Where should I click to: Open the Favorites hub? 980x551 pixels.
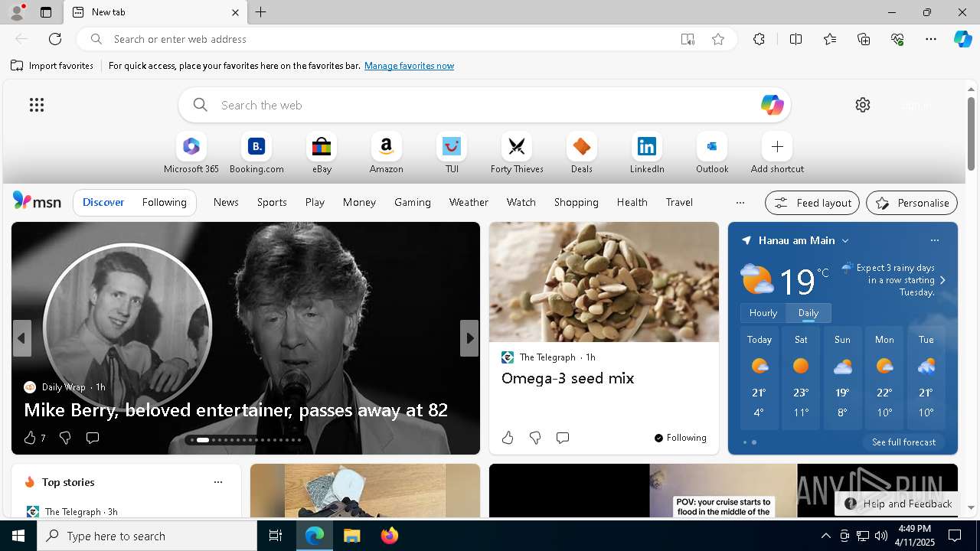click(830, 39)
